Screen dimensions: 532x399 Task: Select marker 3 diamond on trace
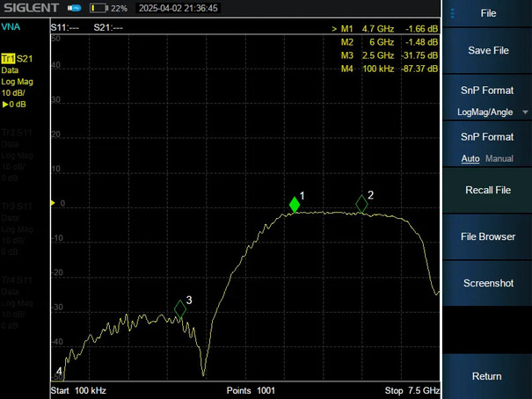point(180,308)
